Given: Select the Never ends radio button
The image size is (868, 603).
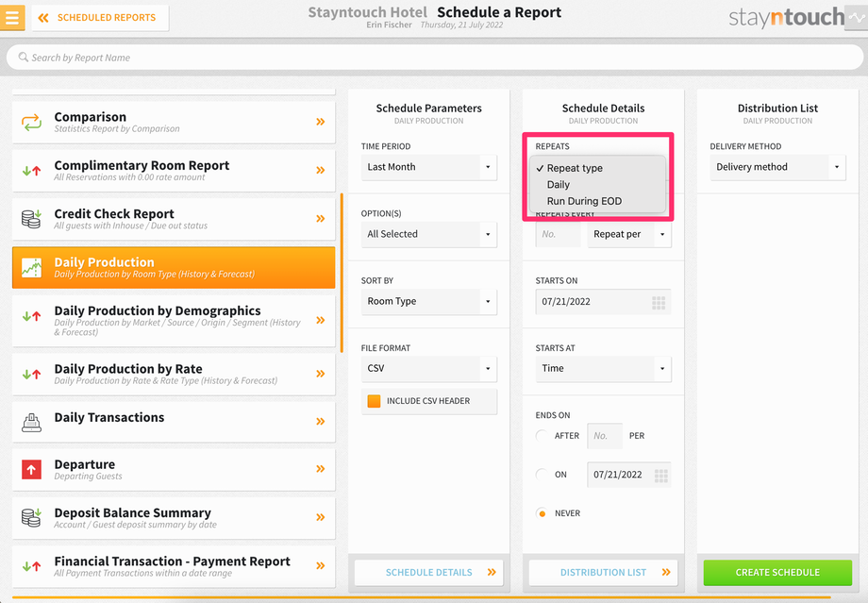Looking at the screenshot, I should tap(542, 513).
